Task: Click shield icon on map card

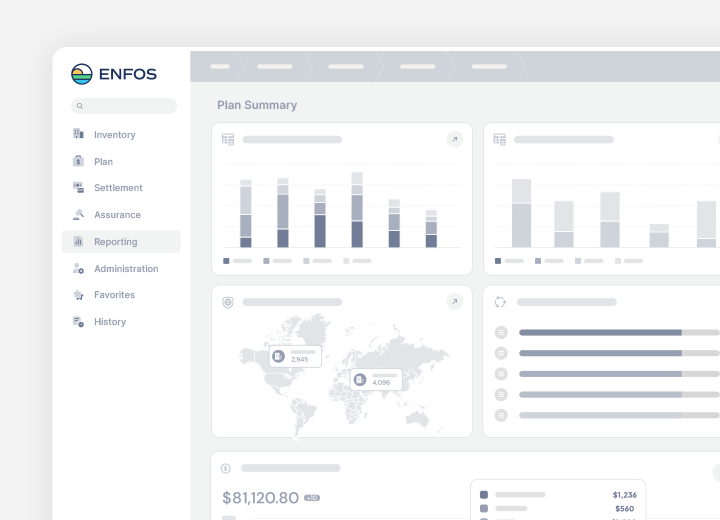Action: coord(228,302)
